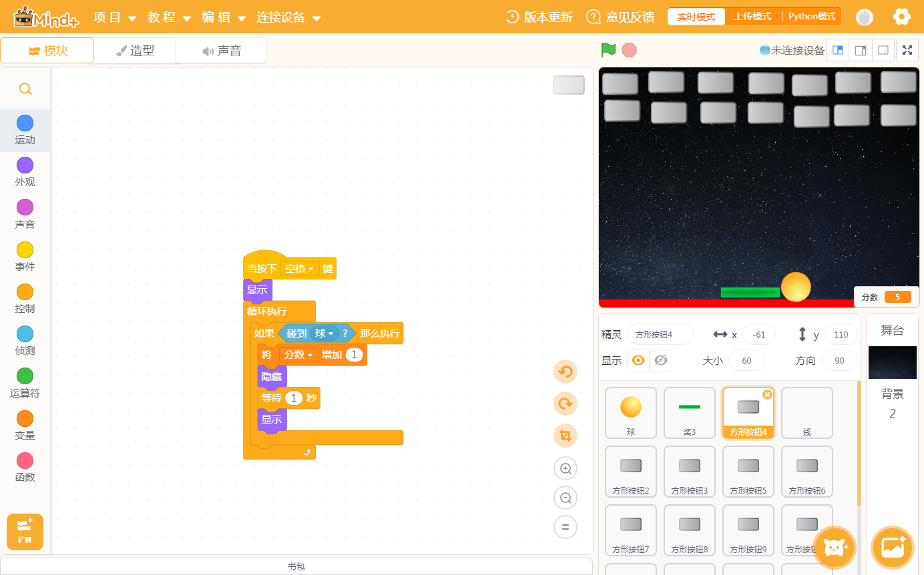Screen dimensions: 924x575
Task: Open the 编辑 menu dropdown
Action: point(224,17)
